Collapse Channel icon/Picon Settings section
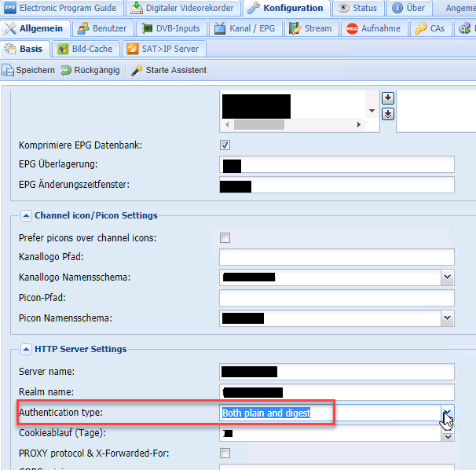Image resolution: width=476 pixels, height=470 pixels. click(27, 215)
